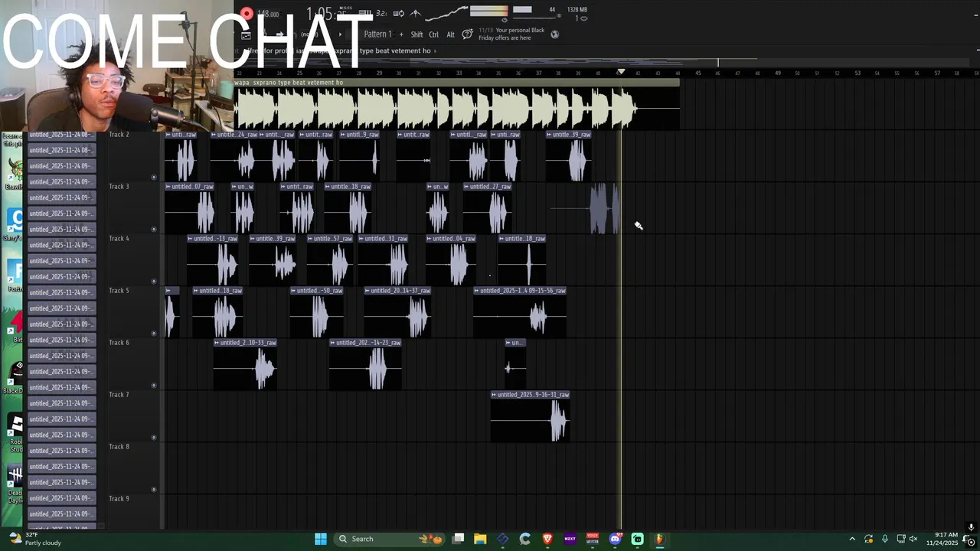This screenshot has height=551, width=980.
Task: Select the Track 2 header label
Action: coord(119,135)
